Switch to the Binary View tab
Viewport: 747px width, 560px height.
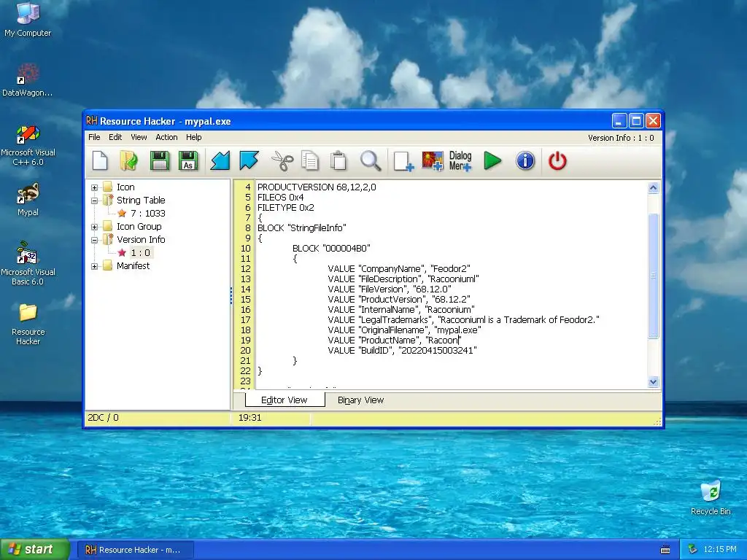(360, 400)
